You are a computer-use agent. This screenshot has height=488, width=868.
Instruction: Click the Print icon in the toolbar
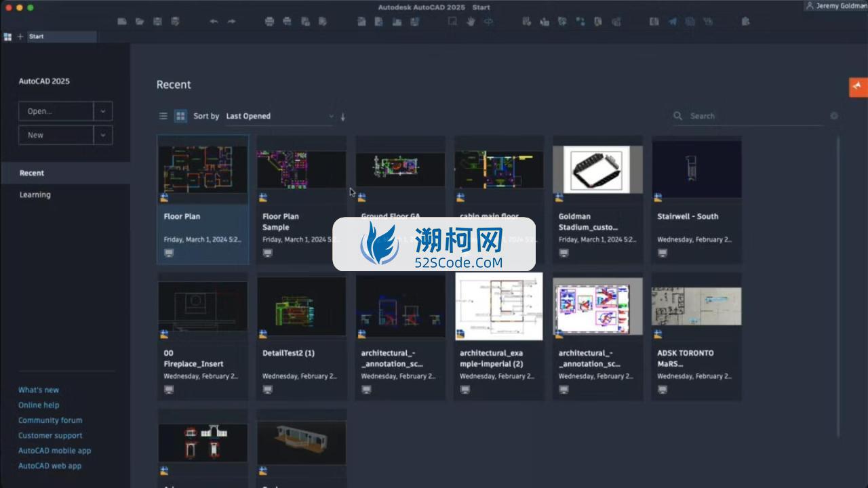point(269,22)
